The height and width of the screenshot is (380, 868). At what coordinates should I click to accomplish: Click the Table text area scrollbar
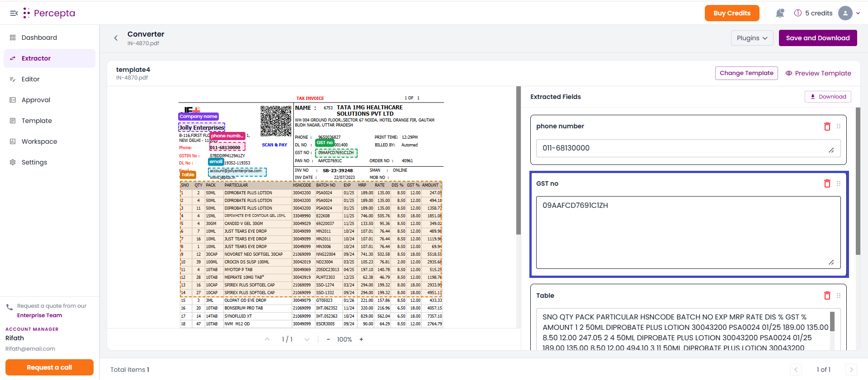tap(832, 322)
